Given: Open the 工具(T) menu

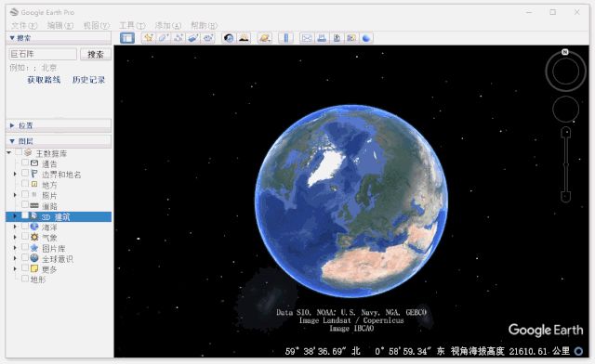Looking at the screenshot, I should (x=132, y=25).
